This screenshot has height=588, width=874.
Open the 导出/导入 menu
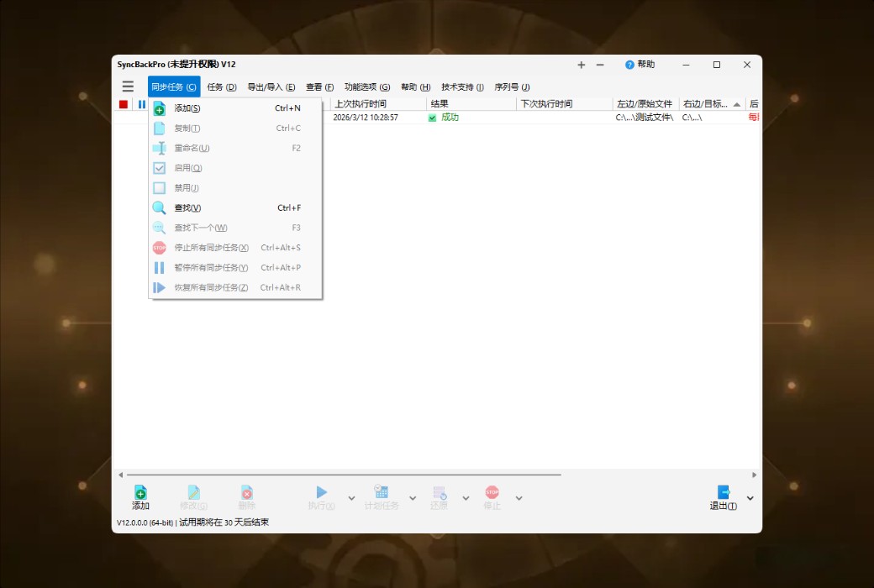[270, 87]
